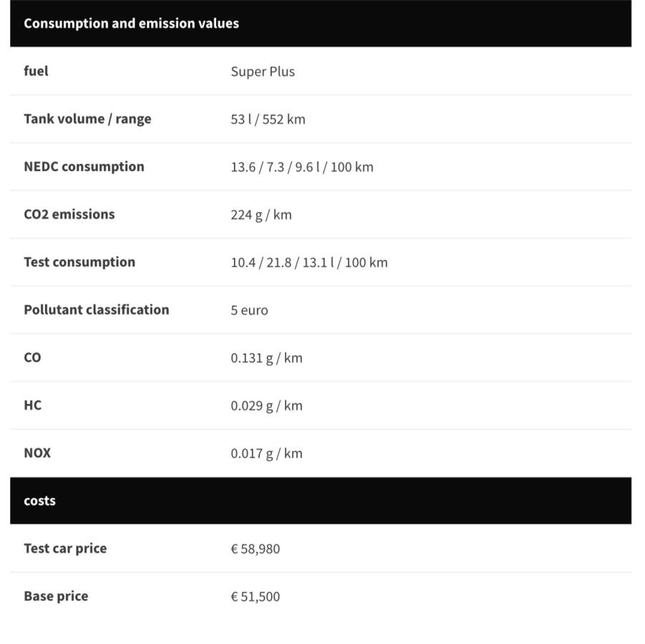This screenshot has width=645, height=644.
Task: Click the "fuel" row label
Action: tap(36, 71)
